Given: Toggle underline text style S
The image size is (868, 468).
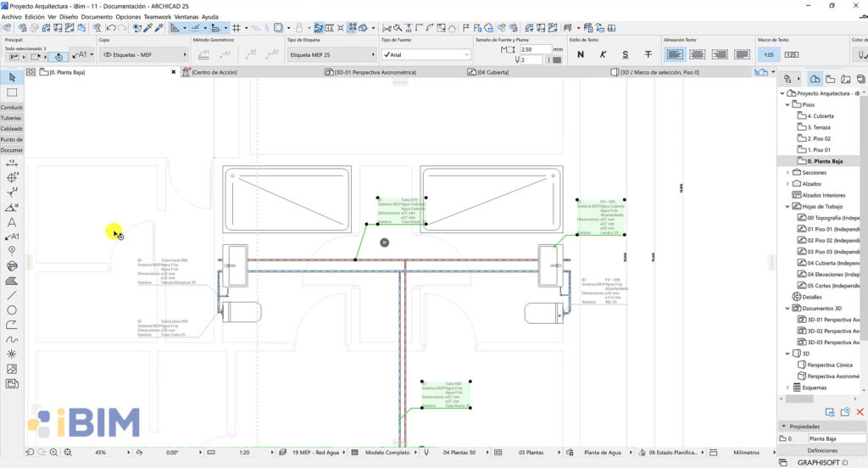Looking at the screenshot, I should click(626, 54).
